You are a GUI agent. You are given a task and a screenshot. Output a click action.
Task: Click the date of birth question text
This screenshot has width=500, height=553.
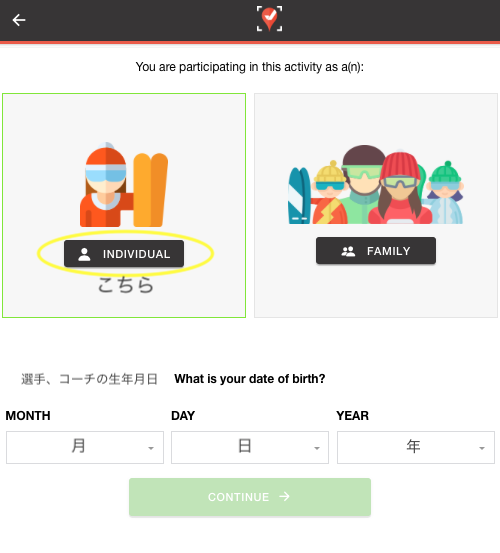[x=250, y=379]
